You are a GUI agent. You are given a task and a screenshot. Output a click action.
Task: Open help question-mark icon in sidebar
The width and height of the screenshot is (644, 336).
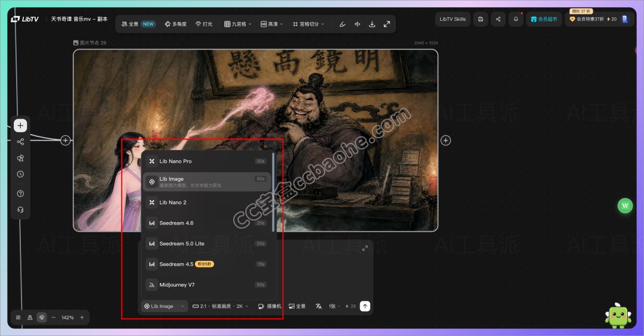[20, 194]
